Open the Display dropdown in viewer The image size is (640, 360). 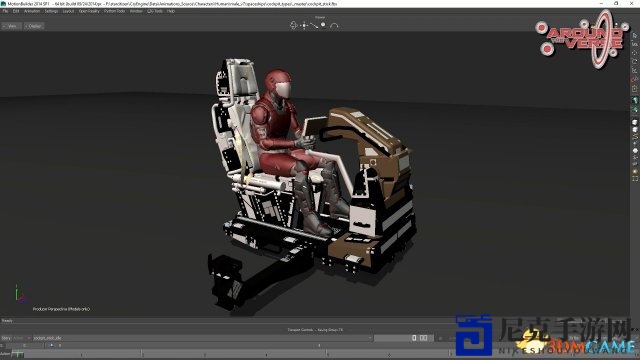point(34,26)
